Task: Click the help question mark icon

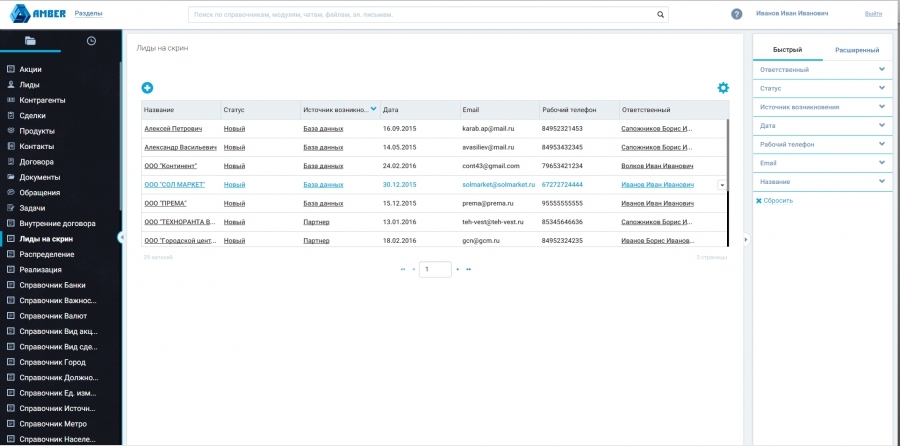Action: coord(737,14)
